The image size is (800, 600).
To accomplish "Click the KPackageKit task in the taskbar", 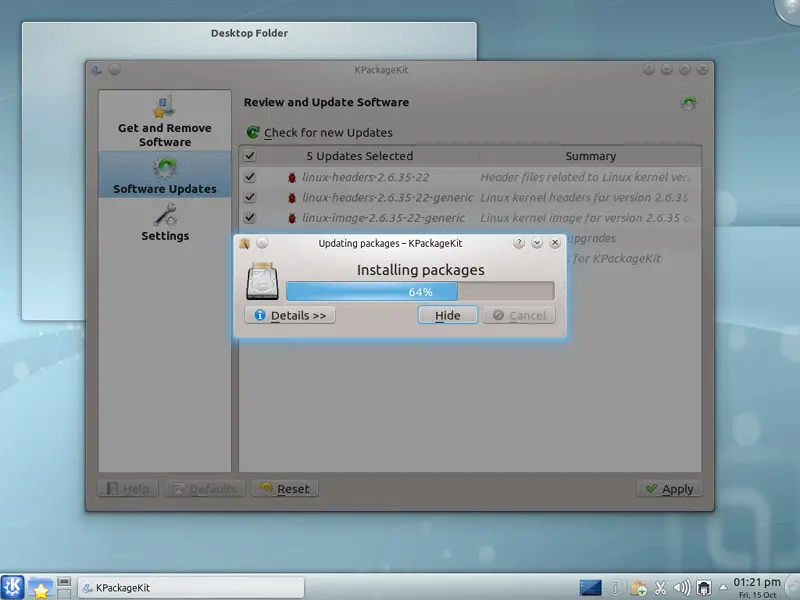I will coord(191,588).
